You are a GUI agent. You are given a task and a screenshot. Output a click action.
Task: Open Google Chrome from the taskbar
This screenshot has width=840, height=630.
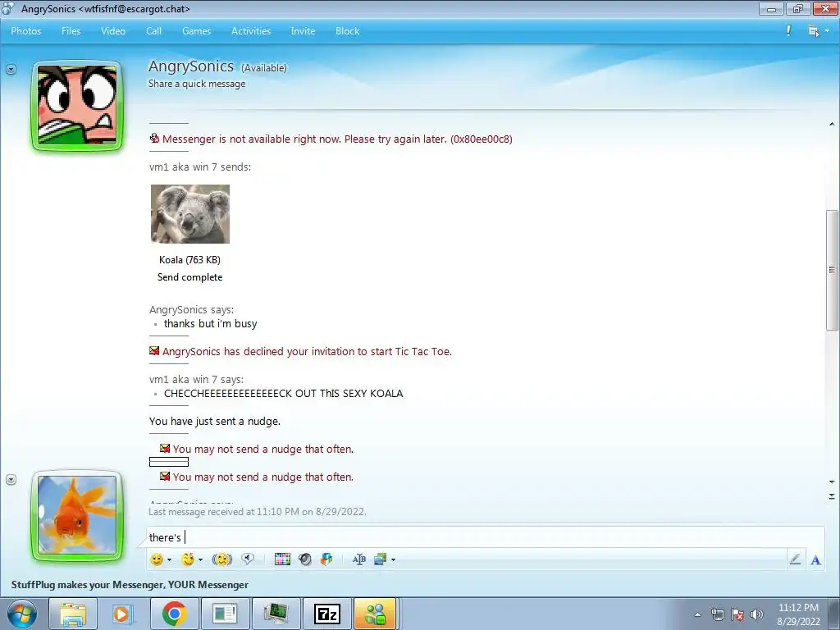click(x=174, y=614)
